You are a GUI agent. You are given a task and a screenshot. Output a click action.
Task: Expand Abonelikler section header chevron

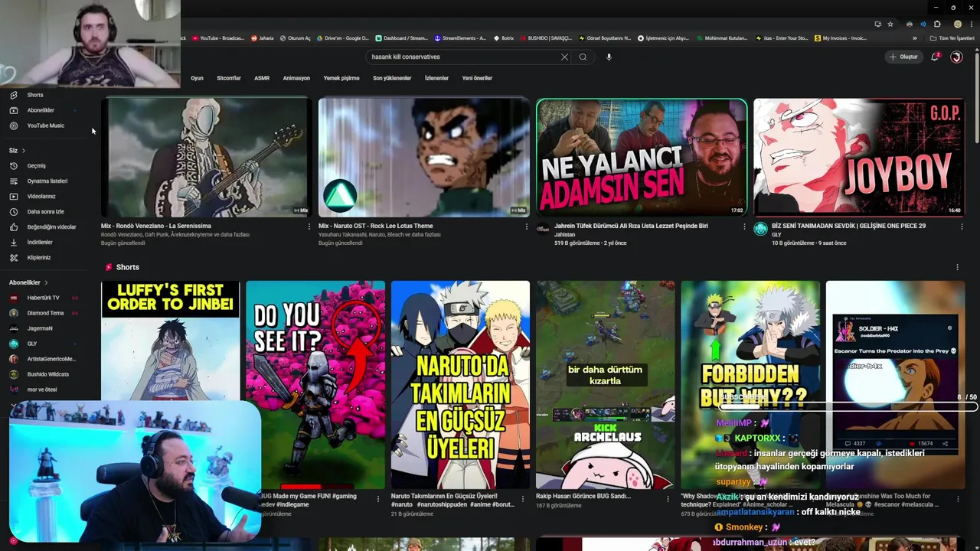click(46, 282)
